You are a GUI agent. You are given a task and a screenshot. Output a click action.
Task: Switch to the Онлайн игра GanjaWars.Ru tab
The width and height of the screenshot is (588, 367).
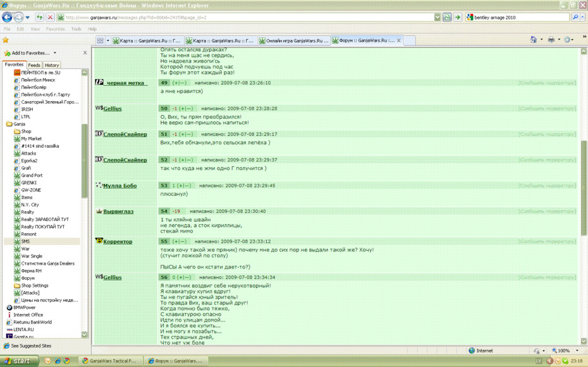tap(294, 40)
